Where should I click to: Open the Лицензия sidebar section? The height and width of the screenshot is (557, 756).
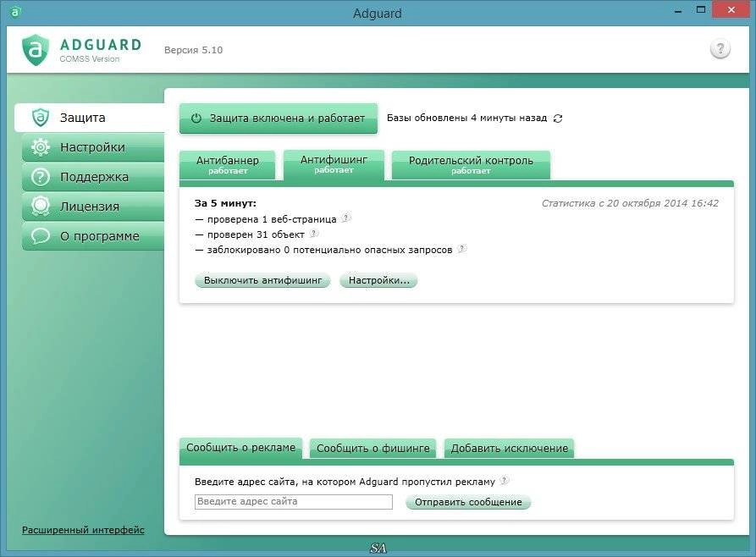(x=93, y=207)
